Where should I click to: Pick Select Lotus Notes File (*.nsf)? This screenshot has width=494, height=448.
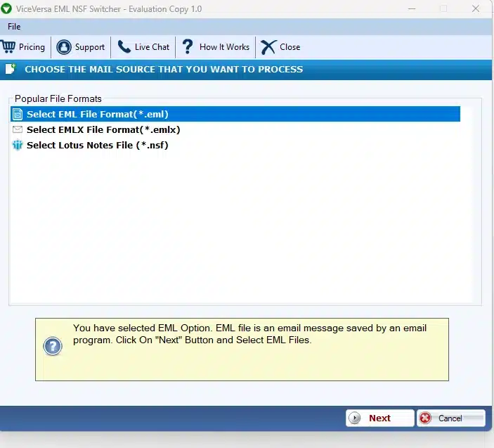[97, 146]
